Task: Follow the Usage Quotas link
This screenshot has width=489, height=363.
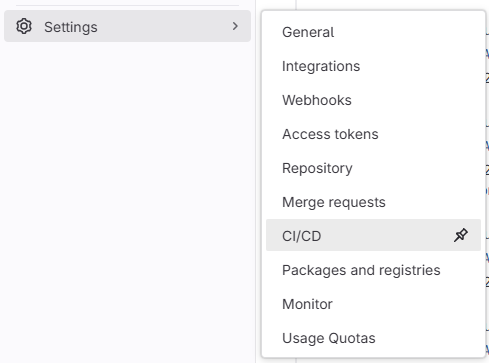Action: click(329, 338)
